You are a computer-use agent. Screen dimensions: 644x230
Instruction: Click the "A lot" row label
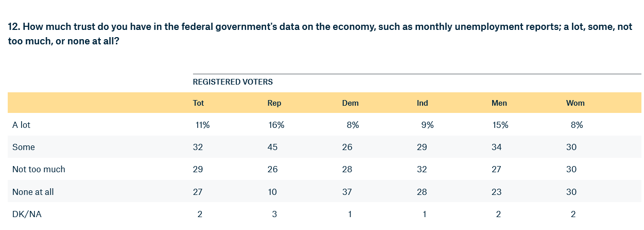click(x=22, y=125)
